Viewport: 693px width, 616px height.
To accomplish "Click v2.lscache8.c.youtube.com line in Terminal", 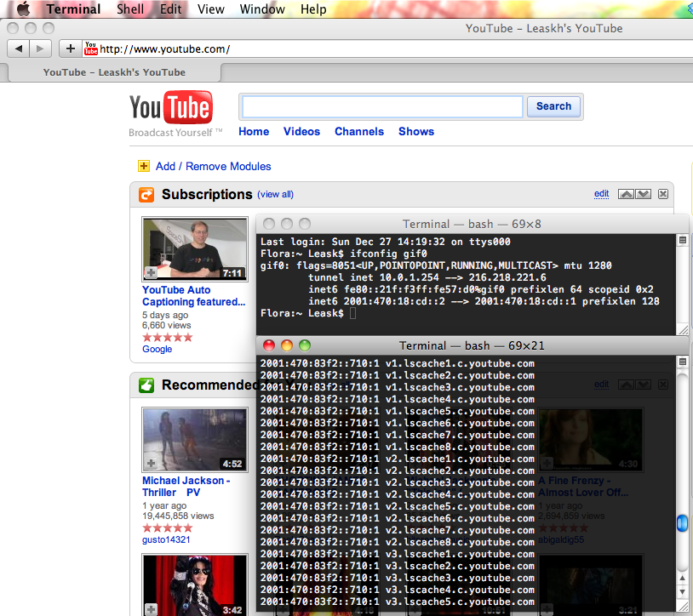I will [398, 542].
